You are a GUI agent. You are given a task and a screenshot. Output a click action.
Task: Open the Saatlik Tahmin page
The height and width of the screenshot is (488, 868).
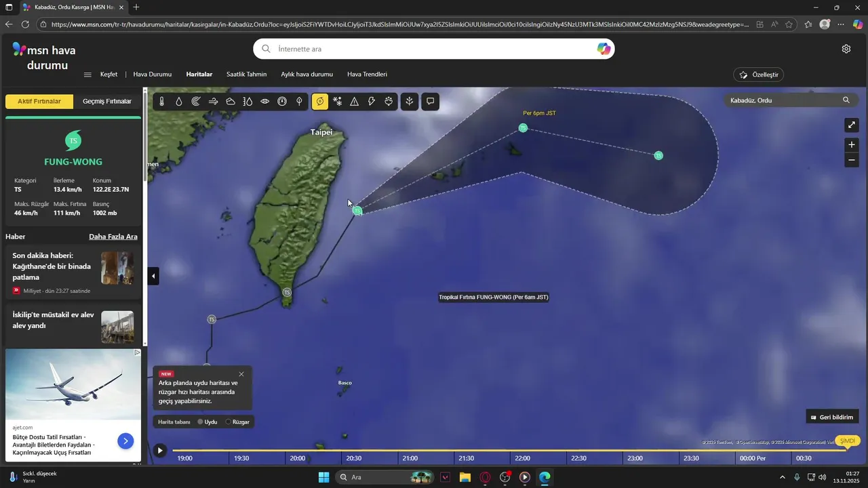click(x=247, y=75)
